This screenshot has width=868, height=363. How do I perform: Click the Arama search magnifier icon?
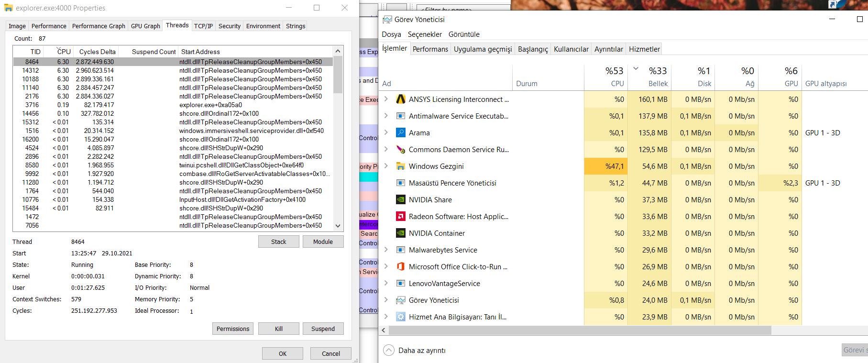pyautogui.click(x=401, y=133)
